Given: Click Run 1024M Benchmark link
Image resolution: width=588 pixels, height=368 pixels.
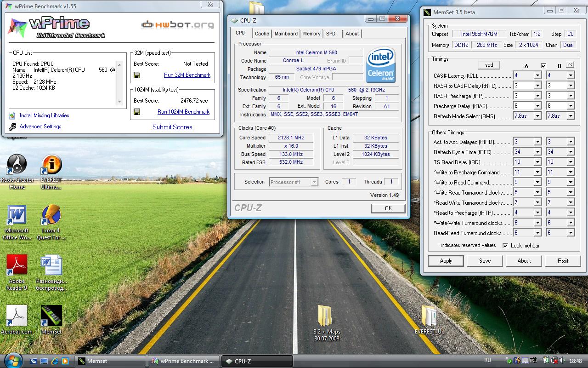Looking at the screenshot, I should coord(183,112).
